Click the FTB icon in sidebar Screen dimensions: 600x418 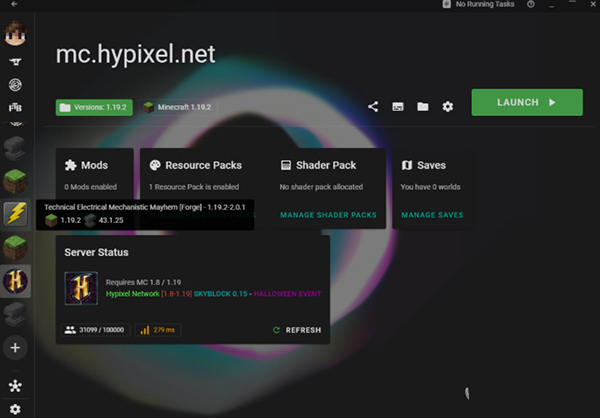[15, 107]
